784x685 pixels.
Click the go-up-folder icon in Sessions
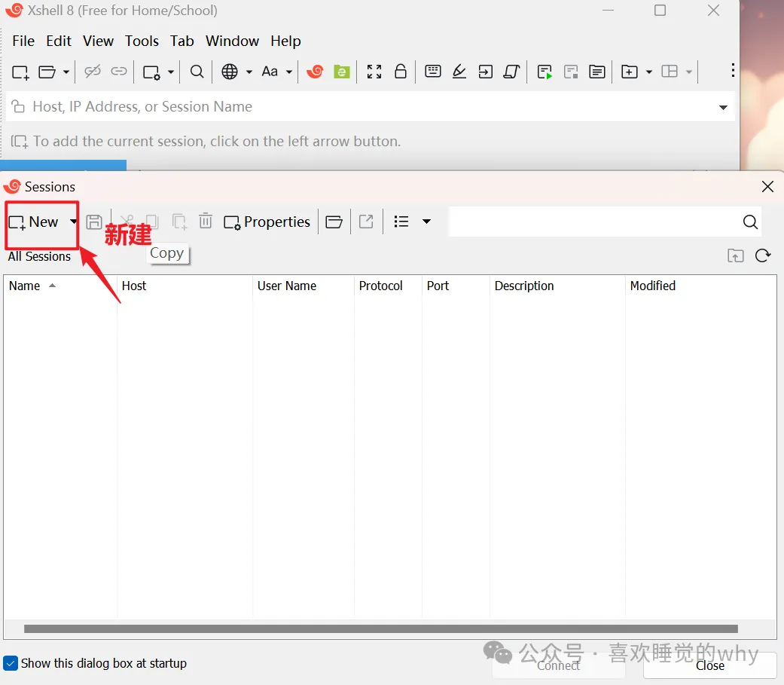735,255
